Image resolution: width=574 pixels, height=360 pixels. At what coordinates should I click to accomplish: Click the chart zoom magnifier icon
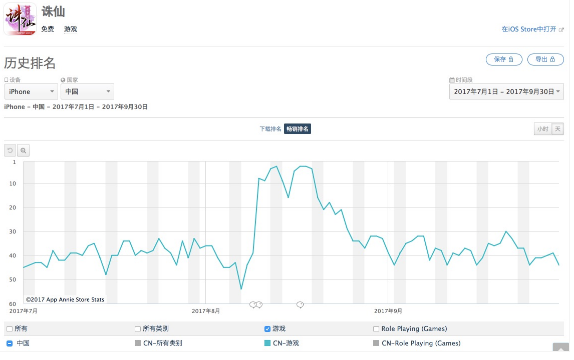23,151
